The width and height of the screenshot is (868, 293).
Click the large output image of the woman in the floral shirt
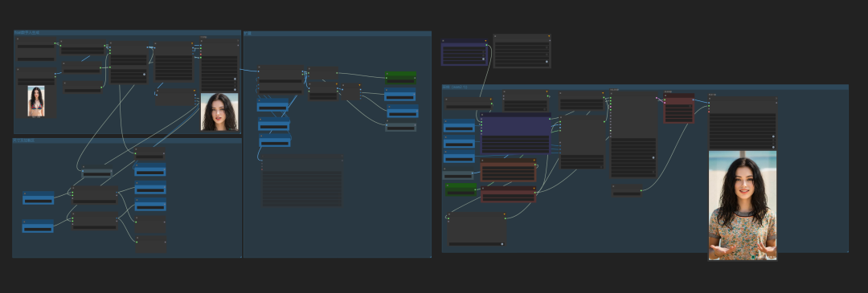click(x=743, y=206)
